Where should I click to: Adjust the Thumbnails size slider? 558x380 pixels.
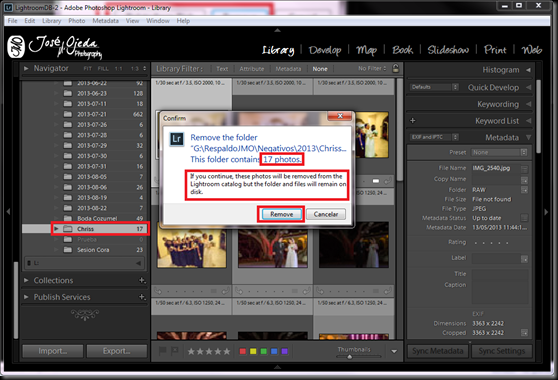[349, 356]
